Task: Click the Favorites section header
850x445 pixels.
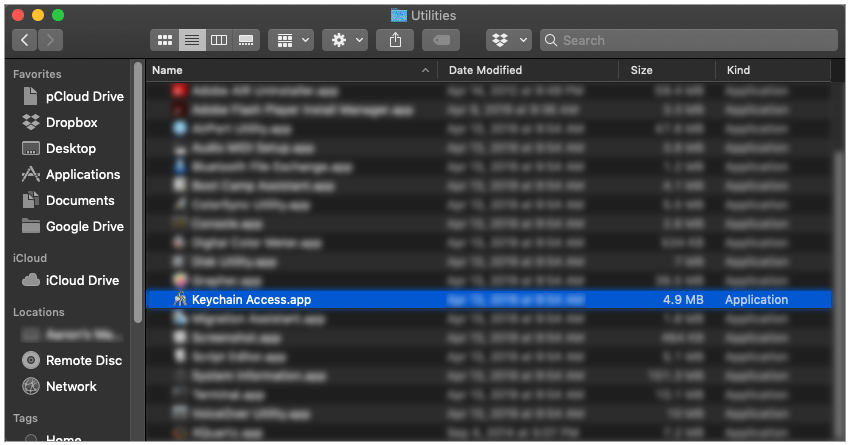Action: [x=37, y=74]
